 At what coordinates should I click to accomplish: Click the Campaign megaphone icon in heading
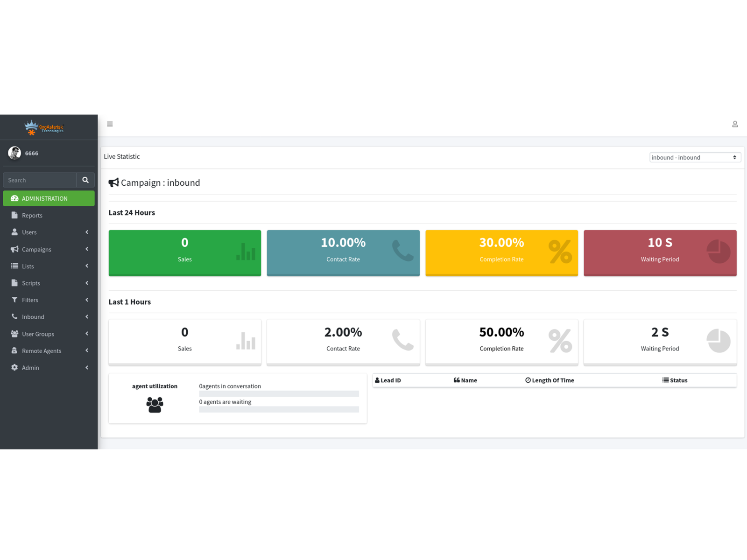113,183
